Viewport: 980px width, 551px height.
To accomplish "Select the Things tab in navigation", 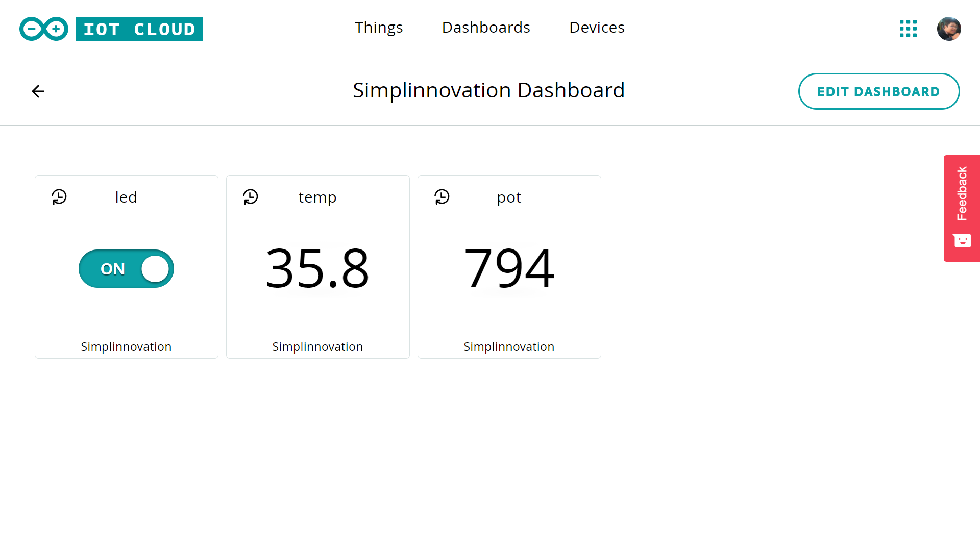I will point(379,28).
